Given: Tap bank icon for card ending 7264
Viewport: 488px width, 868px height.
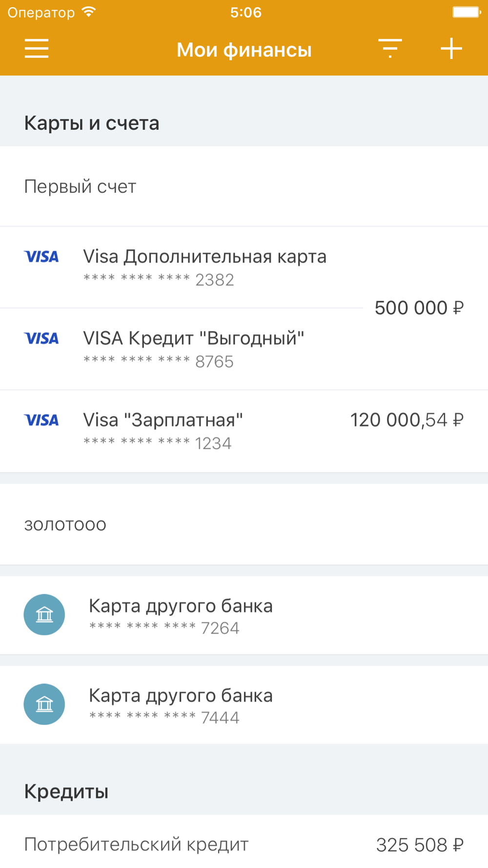Looking at the screenshot, I should tap(44, 615).
